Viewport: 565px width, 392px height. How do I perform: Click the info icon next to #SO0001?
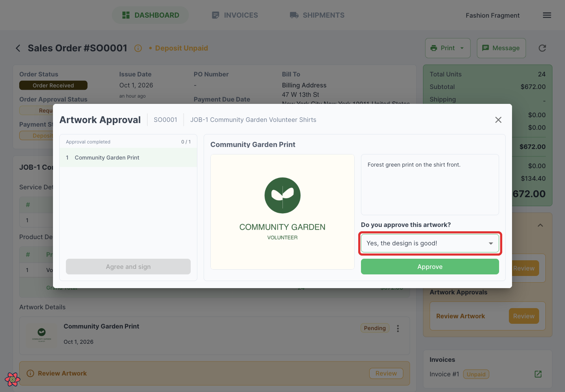click(138, 48)
